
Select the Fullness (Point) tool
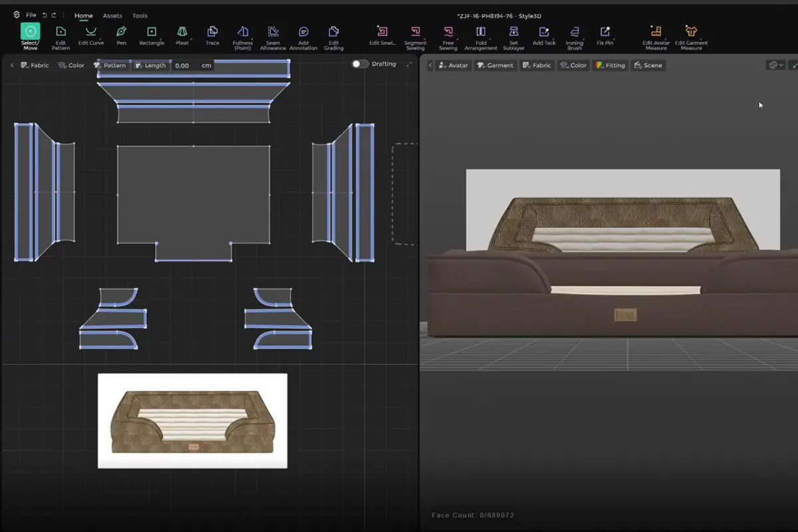[243, 37]
